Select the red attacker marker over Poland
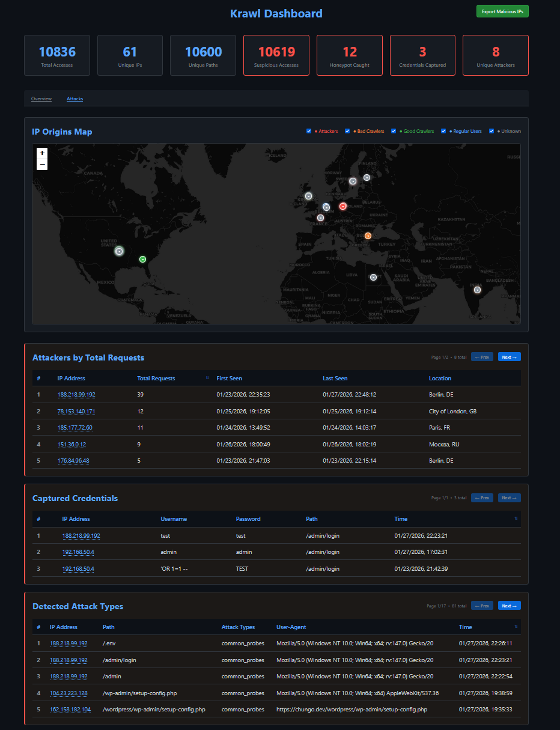The width and height of the screenshot is (560, 730). pos(342,206)
